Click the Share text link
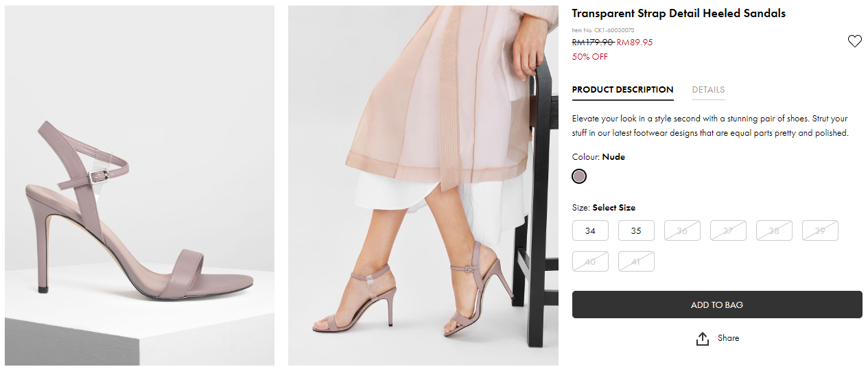Viewport: 868px width, 369px height. pyautogui.click(x=728, y=338)
